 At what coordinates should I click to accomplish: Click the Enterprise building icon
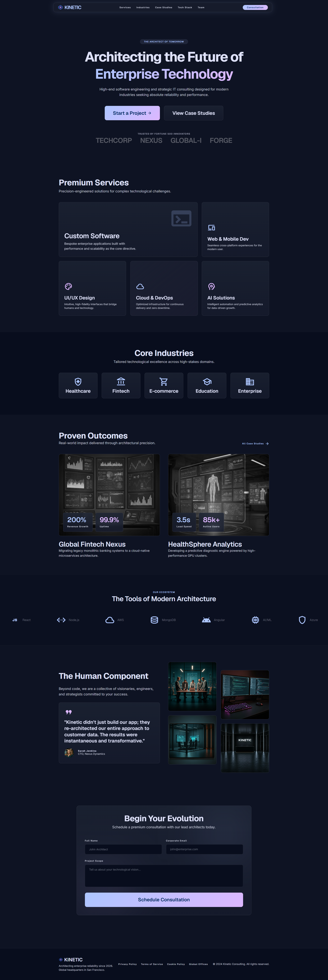[250, 382]
